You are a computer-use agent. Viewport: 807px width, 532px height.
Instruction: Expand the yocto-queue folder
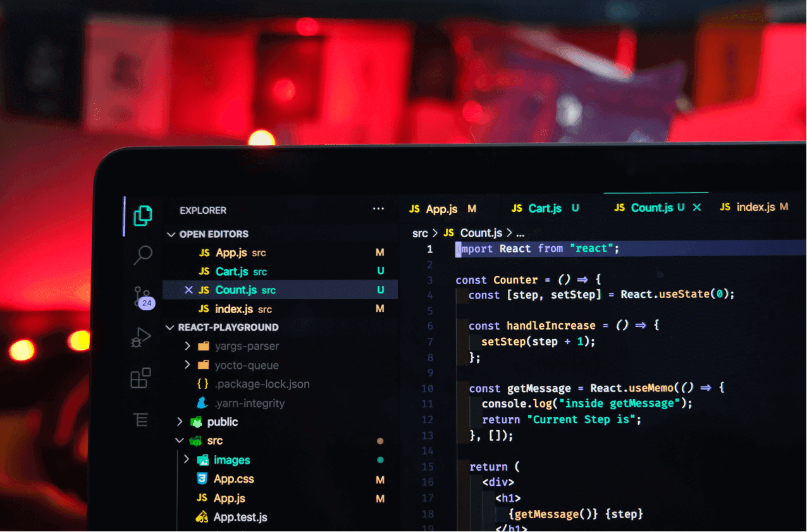[187, 365]
